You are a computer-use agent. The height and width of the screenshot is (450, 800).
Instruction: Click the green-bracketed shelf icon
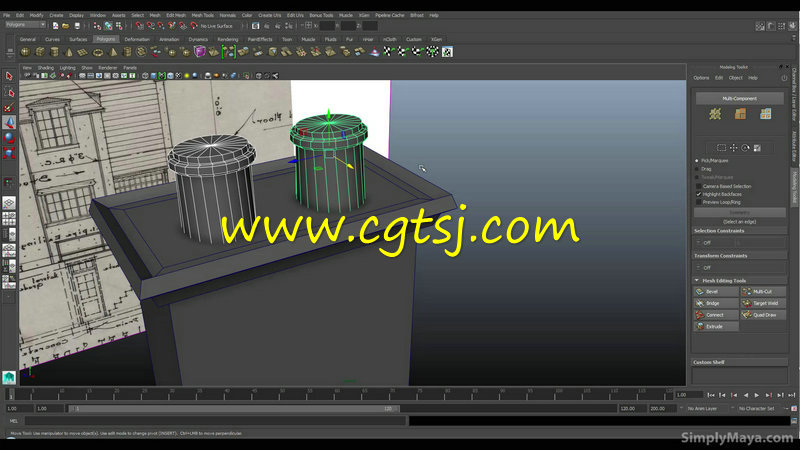click(x=229, y=52)
